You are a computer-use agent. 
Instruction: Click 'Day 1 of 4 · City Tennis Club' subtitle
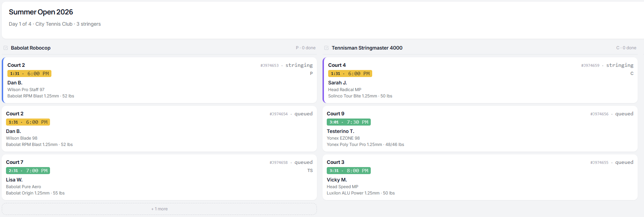coord(40,24)
